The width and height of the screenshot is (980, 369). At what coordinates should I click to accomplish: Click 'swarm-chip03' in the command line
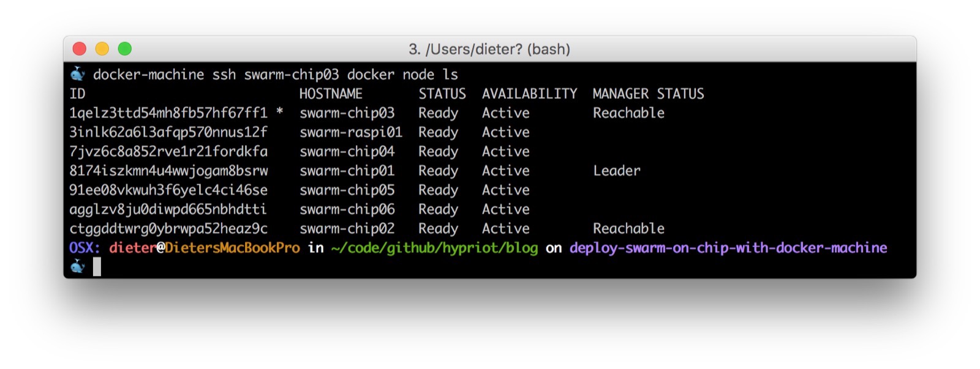tap(292, 75)
